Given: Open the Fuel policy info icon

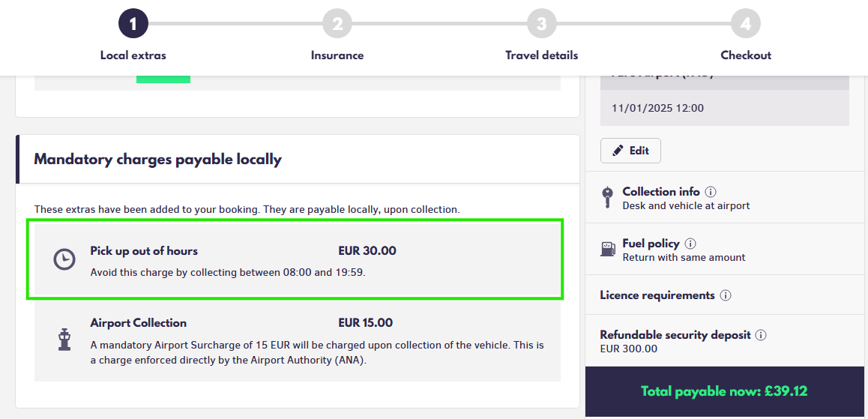Looking at the screenshot, I should pyautogui.click(x=690, y=244).
